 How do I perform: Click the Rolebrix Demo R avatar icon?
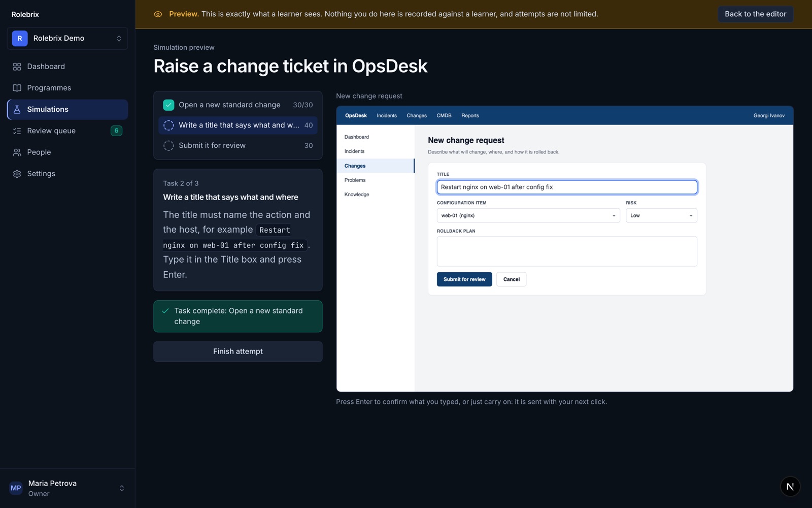(x=20, y=38)
